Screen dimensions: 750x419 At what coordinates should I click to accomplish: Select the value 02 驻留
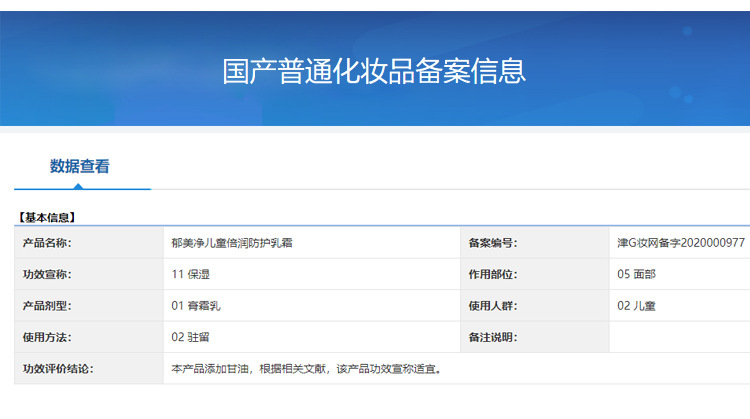pos(190,337)
